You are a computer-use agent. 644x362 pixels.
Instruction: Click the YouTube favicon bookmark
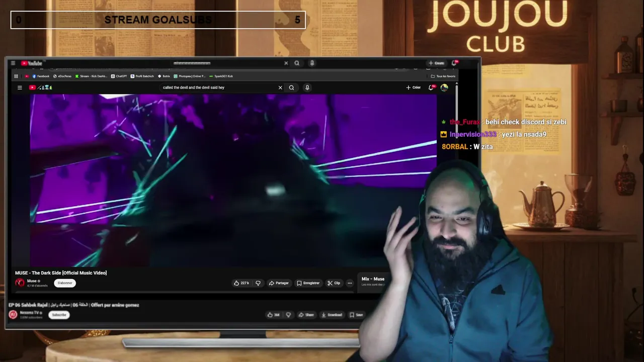27,76
